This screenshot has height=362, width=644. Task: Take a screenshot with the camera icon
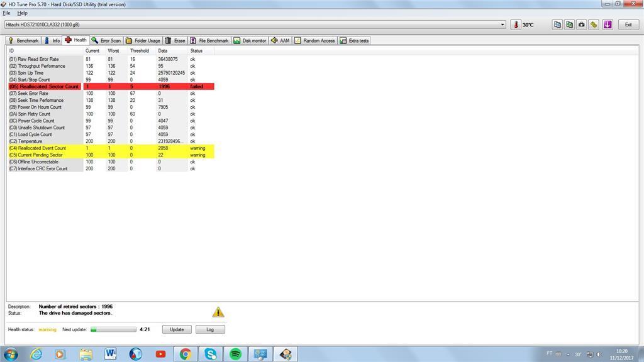pyautogui.click(x=582, y=25)
